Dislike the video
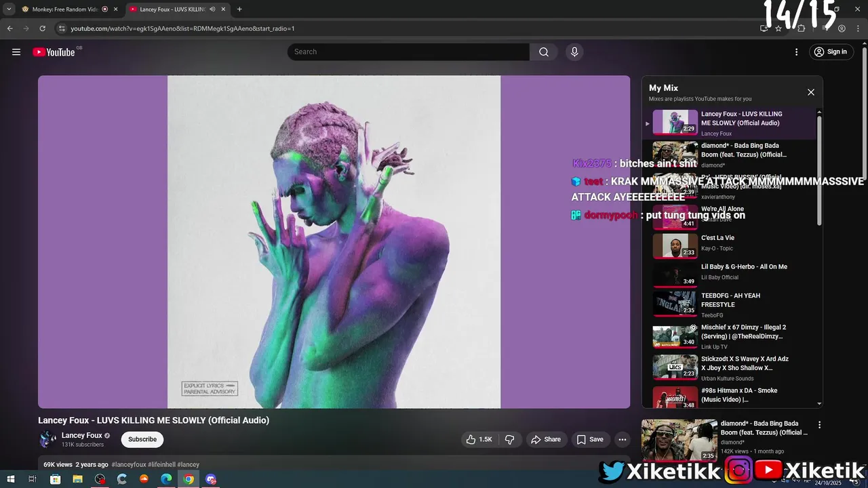Viewport: 868px width, 488px height. pyautogui.click(x=509, y=439)
